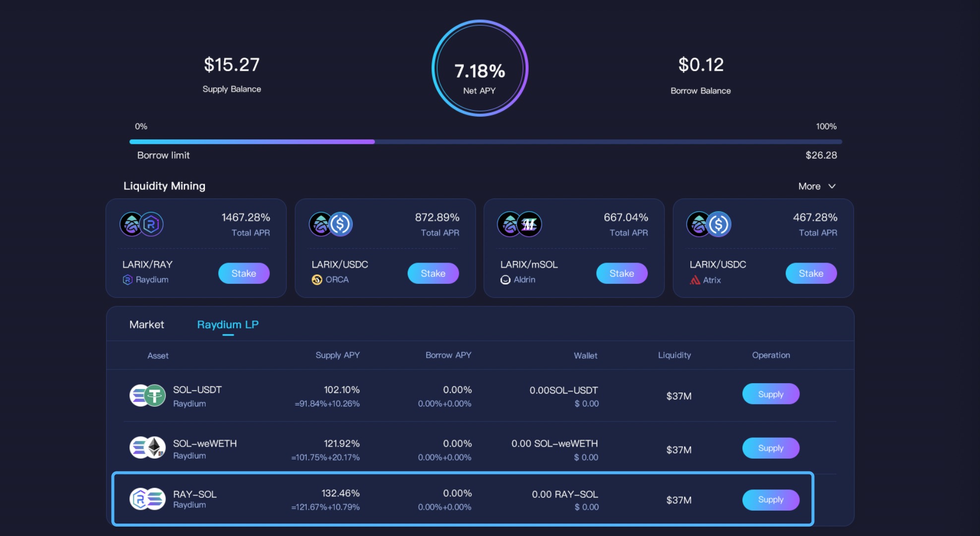Click the 121.92% supply APY for SOL-weWETH

click(x=342, y=444)
